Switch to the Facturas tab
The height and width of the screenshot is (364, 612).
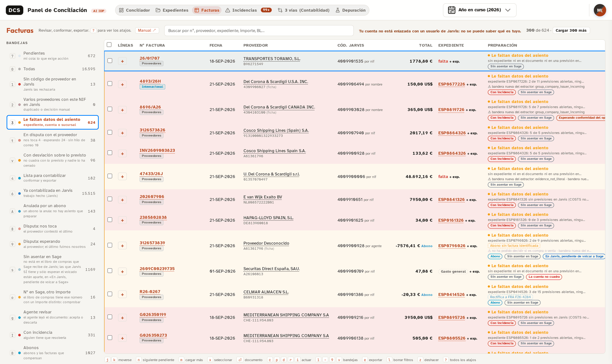[207, 10]
